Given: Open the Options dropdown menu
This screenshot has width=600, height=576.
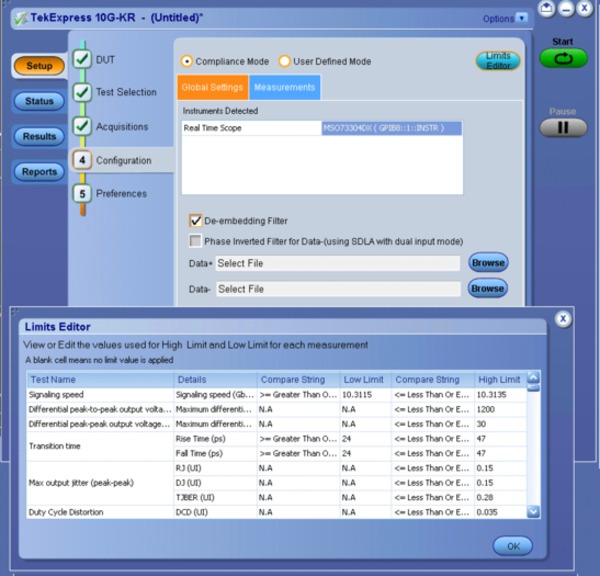Looking at the screenshot, I should [498, 18].
